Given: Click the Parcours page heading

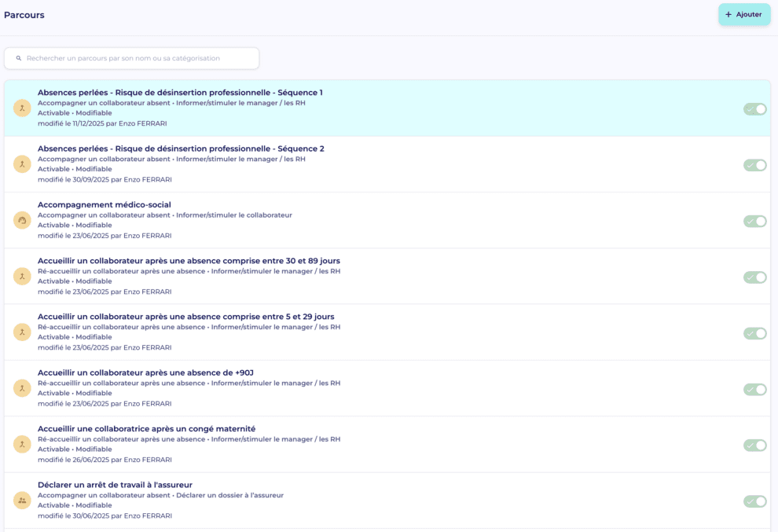Looking at the screenshot, I should 24,15.
